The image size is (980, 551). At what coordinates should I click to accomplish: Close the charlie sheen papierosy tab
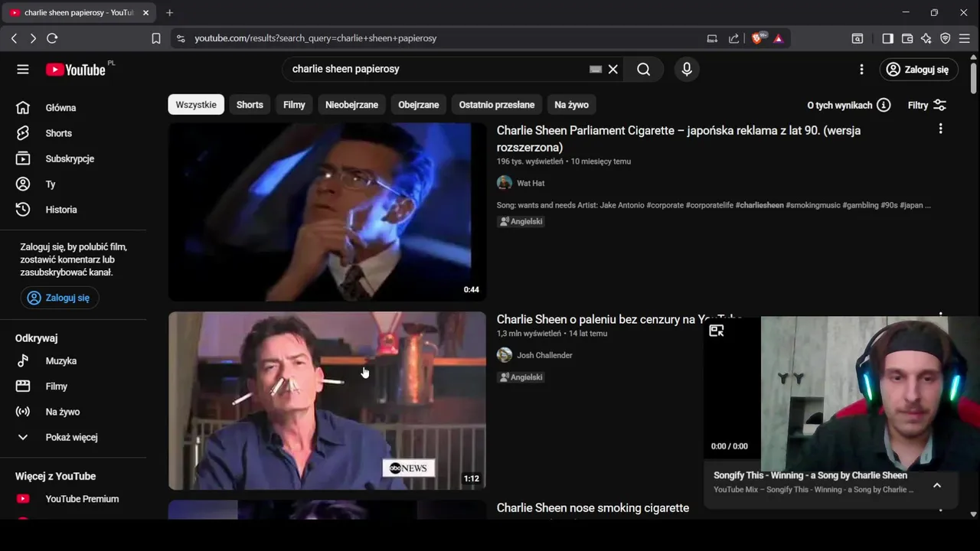pos(145,12)
